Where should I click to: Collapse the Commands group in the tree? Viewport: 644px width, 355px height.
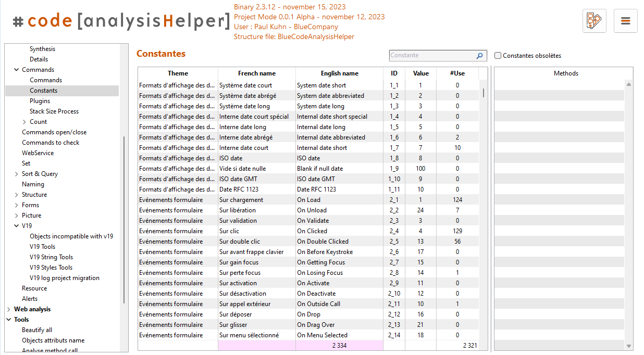(x=17, y=70)
